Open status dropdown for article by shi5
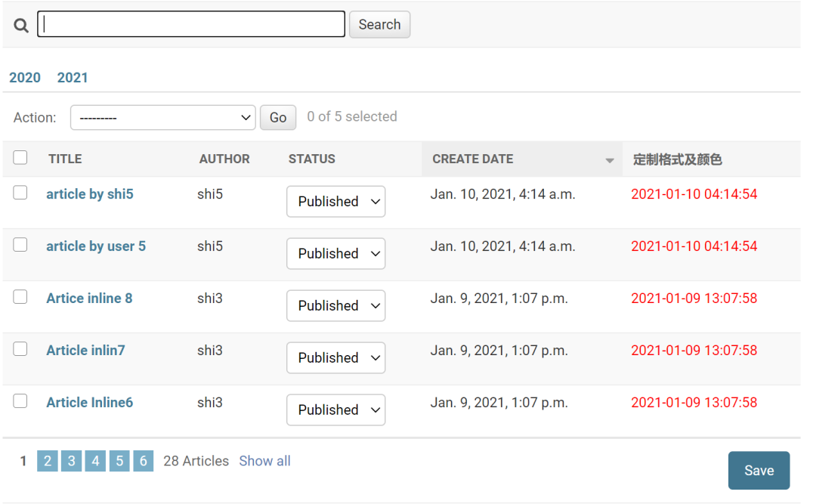816x504 pixels. coord(335,202)
